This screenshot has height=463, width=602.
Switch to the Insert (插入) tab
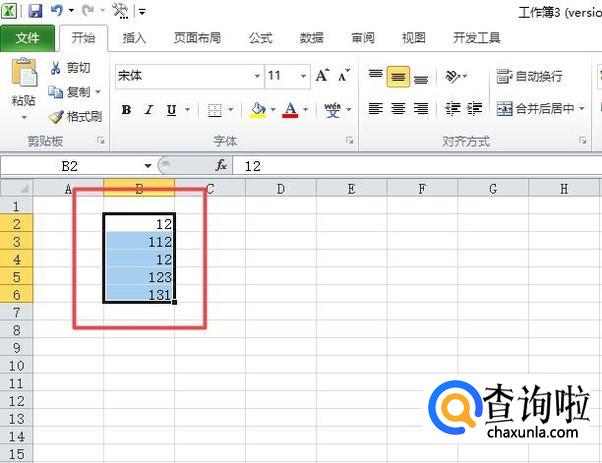point(134,38)
